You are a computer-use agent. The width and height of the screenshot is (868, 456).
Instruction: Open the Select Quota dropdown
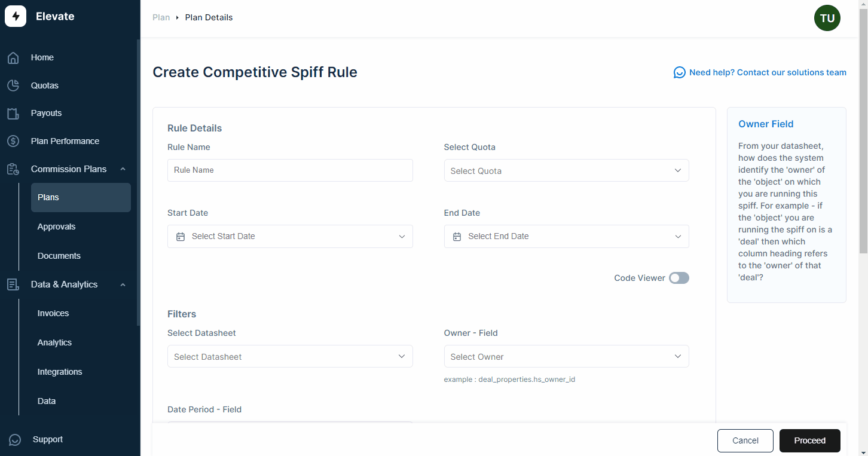click(566, 170)
